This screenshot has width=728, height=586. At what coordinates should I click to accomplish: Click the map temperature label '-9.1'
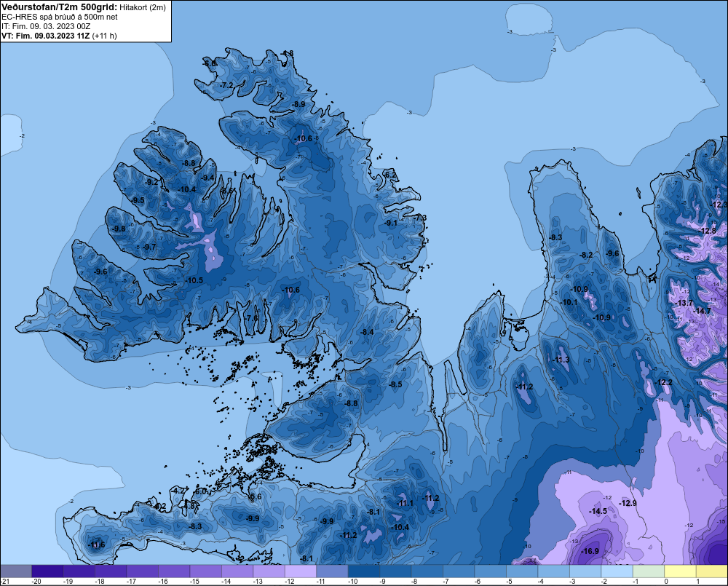pos(391,223)
